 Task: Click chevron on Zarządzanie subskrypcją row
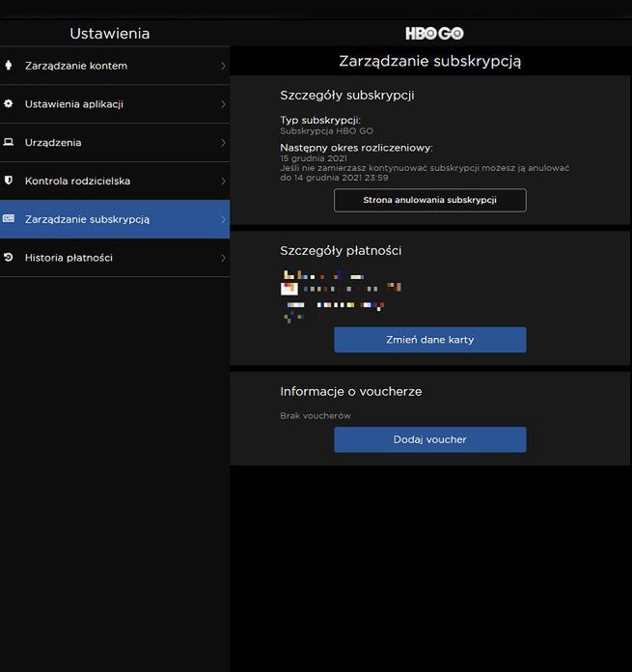pos(223,219)
